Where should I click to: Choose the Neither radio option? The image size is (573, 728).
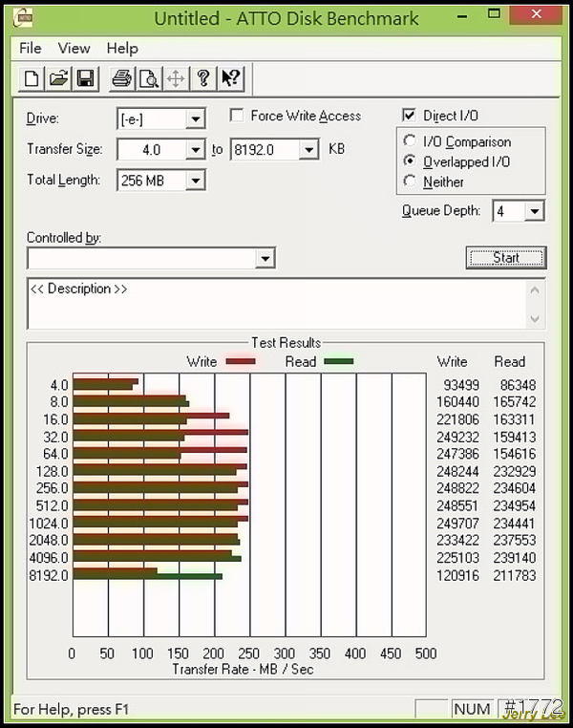pos(410,182)
